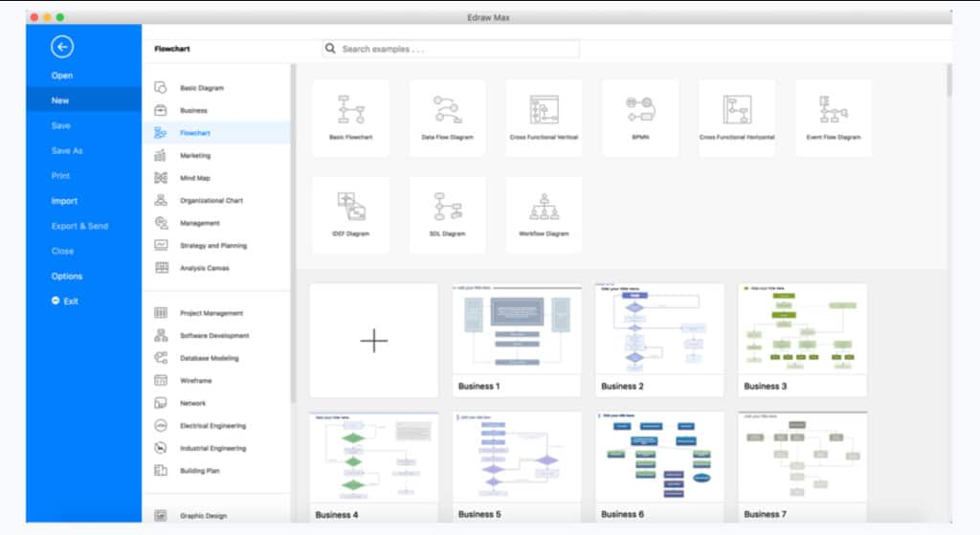Viewport: 980px width, 535px height.
Task: Click the Building Plan category icon
Action: 161,470
